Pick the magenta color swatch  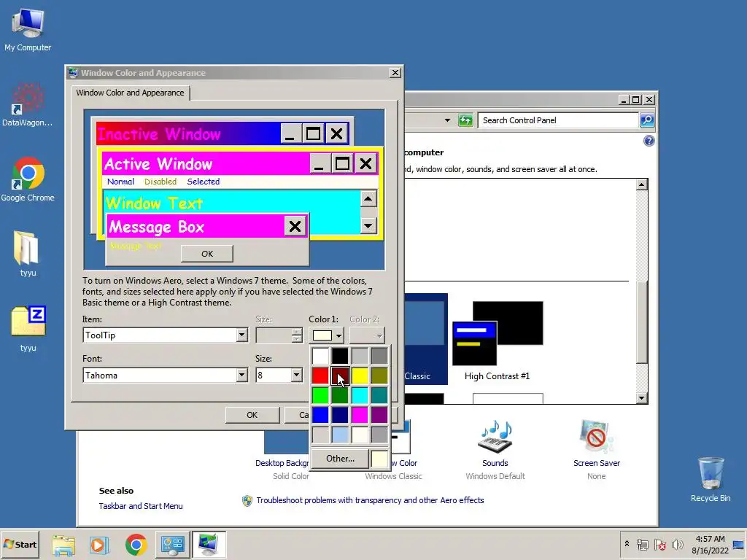pyautogui.click(x=360, y=415)
